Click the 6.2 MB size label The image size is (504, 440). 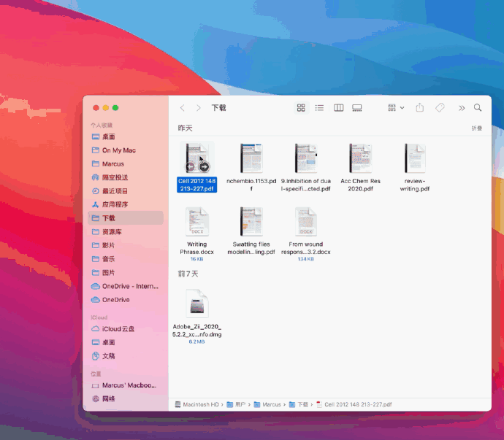(196, 341)
